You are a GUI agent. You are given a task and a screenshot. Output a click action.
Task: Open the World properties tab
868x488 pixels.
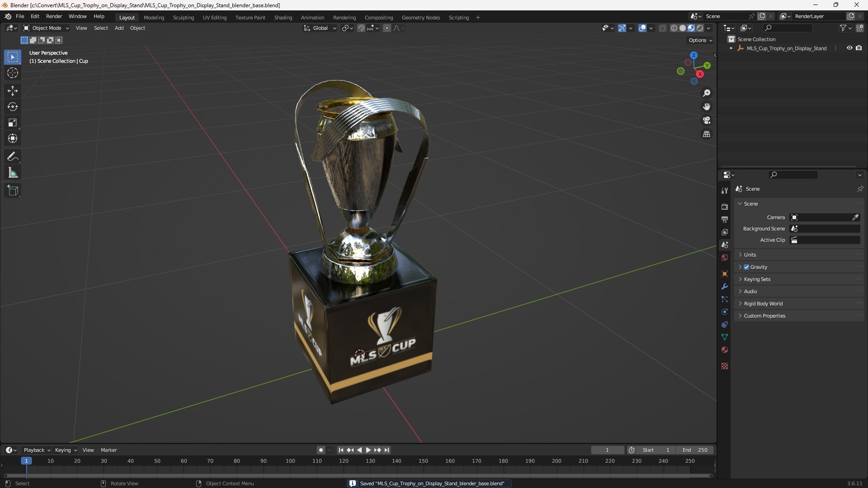pos(725,258)
